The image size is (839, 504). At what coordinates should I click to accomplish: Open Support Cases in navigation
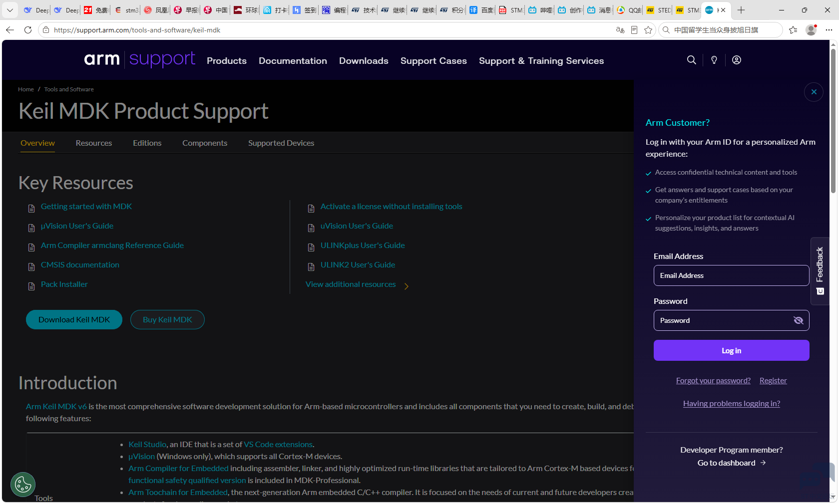433,61
